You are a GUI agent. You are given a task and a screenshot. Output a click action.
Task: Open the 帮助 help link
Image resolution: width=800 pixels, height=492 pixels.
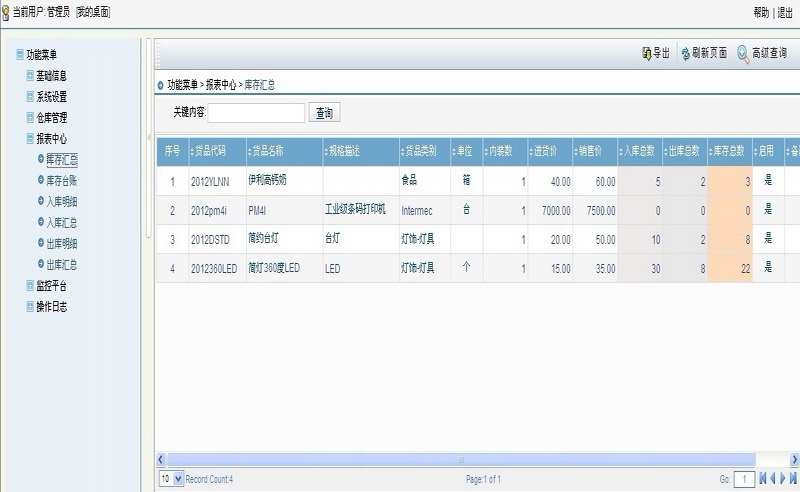tap(760, 12)
